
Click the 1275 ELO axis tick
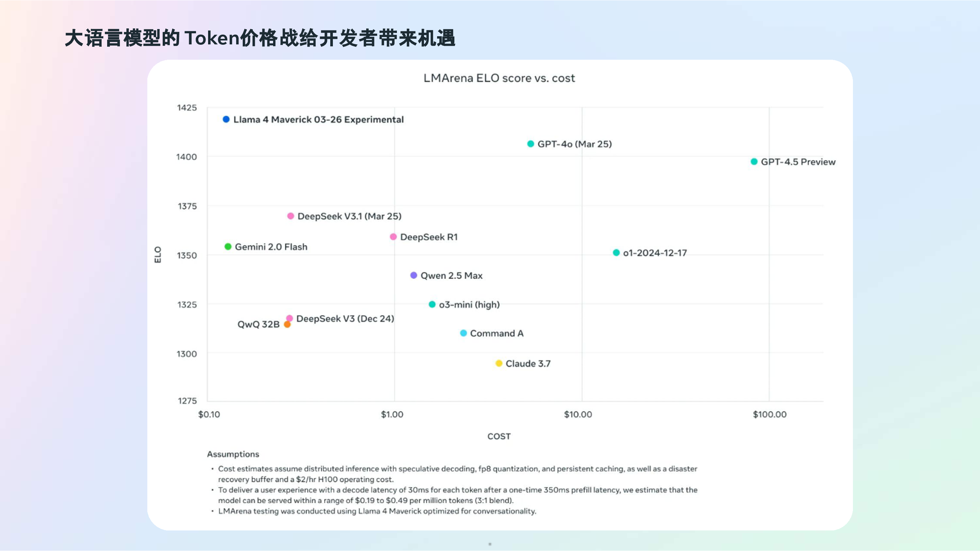(187, 401)
